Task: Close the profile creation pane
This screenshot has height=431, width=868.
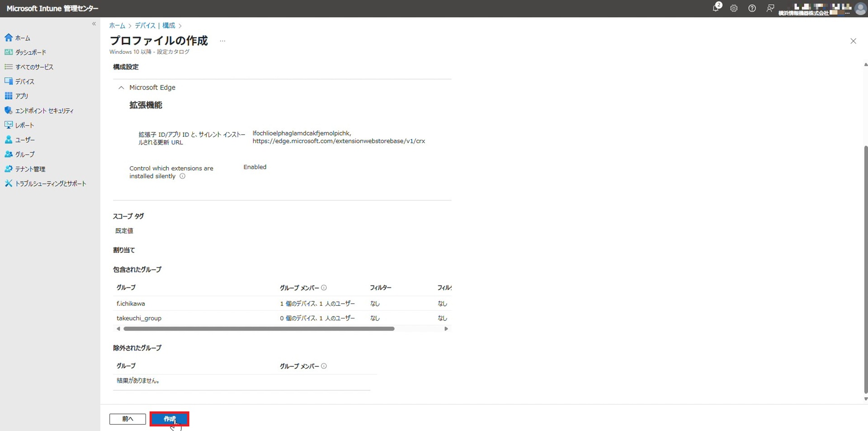Action: tap(853, 41)
